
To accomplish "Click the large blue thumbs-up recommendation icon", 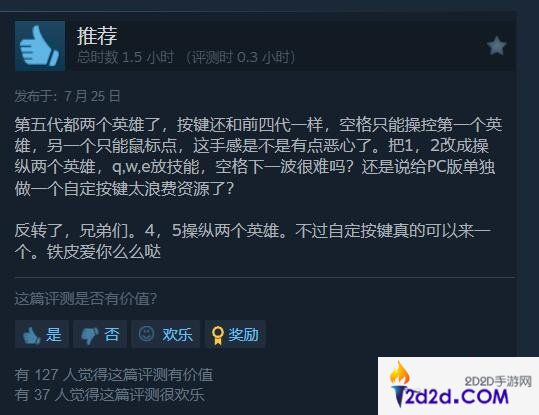I will [x=40, y=46].
